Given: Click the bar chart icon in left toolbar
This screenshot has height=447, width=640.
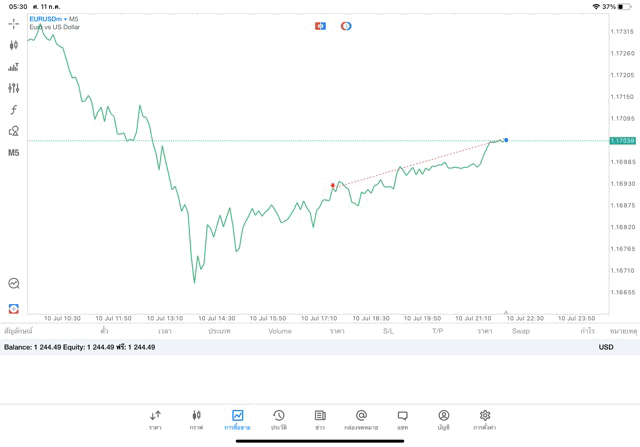Looking at the screenshot, I should tap(13, 67).
